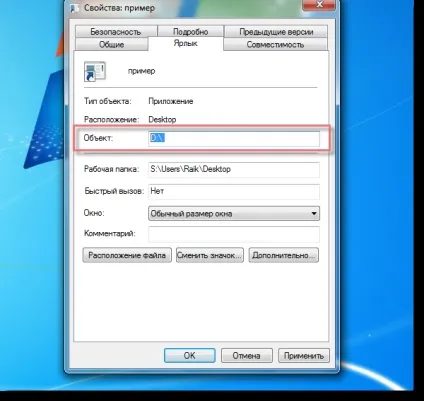The image size is (424, 401).
Task: Click the 'Desktop' location value
Action: (x=162, y=119)
